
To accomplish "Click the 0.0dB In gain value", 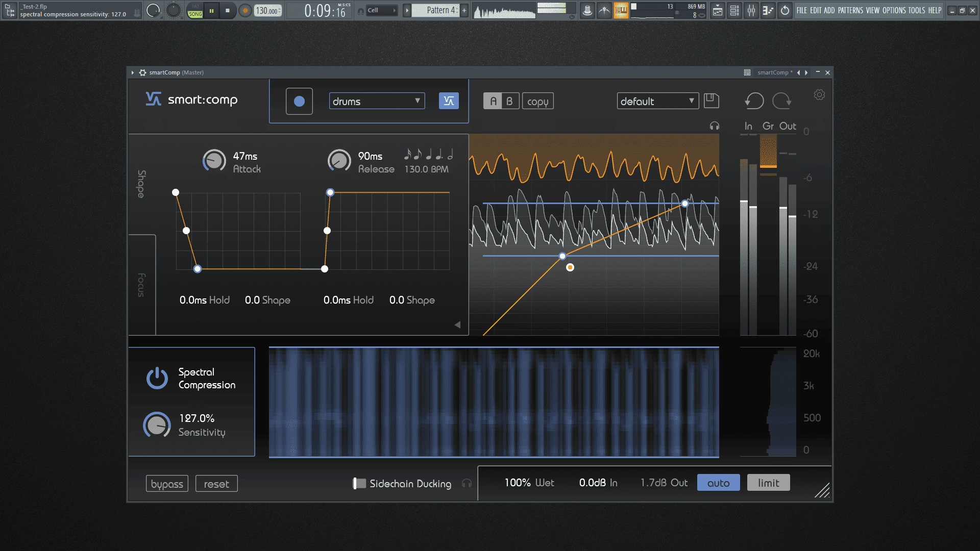I will tap(593, 483).
